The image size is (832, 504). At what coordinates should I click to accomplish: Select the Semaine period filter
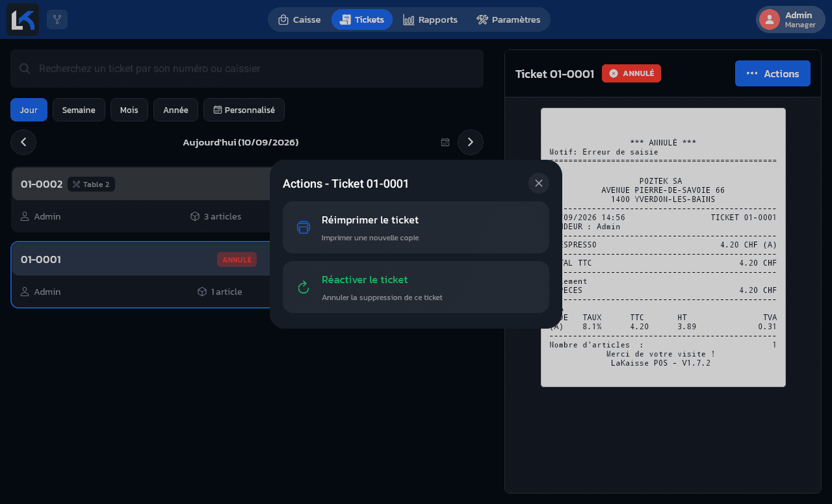click(79, 110)
